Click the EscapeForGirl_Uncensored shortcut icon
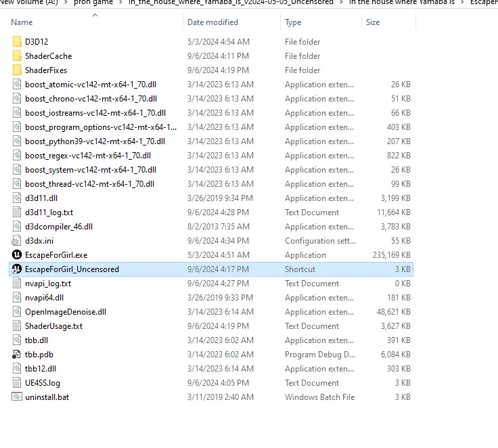498x448 pixels. pos(17,269)
